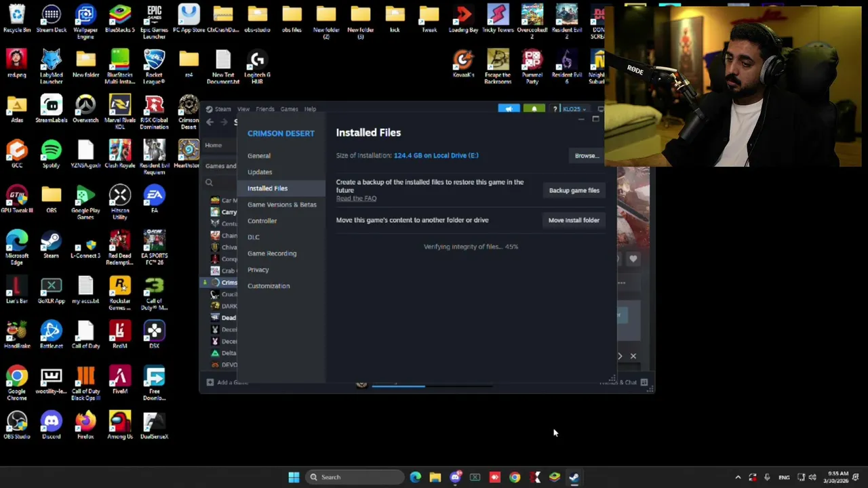Viewport: 868px width, 488px height.
Task: Launch Logitech G HUB shortcut
Action: 257,66
